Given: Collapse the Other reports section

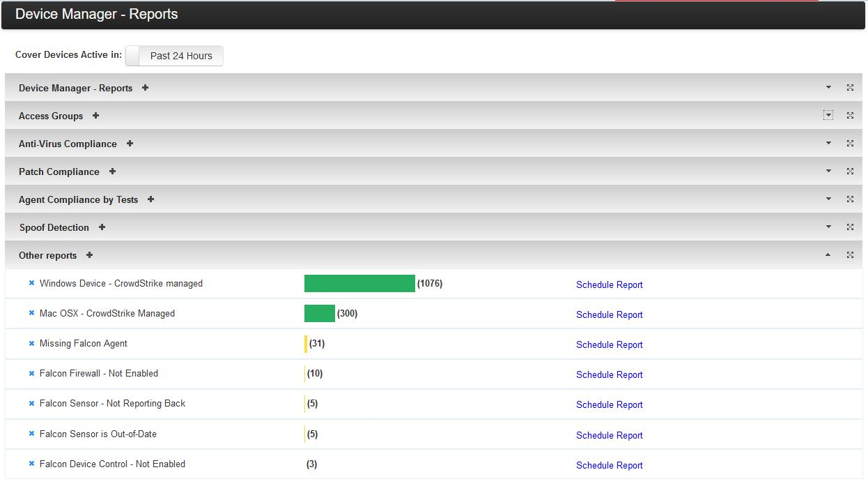Looking at the screenshot, I should [828, 255].
